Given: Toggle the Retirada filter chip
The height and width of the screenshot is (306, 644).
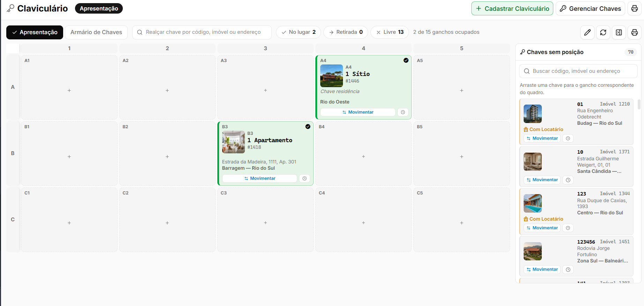Looking at the screenshot, I should 346,32.
